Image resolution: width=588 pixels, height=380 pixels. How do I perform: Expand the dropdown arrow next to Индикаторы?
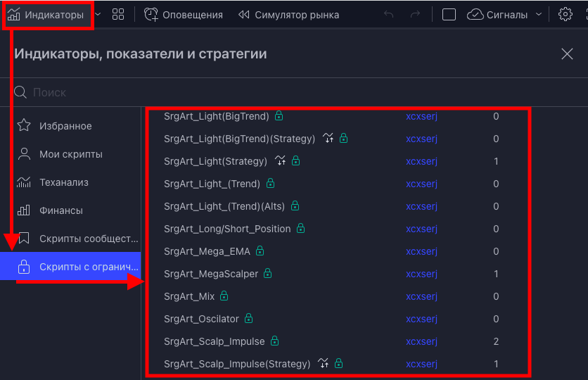point(98,15)
